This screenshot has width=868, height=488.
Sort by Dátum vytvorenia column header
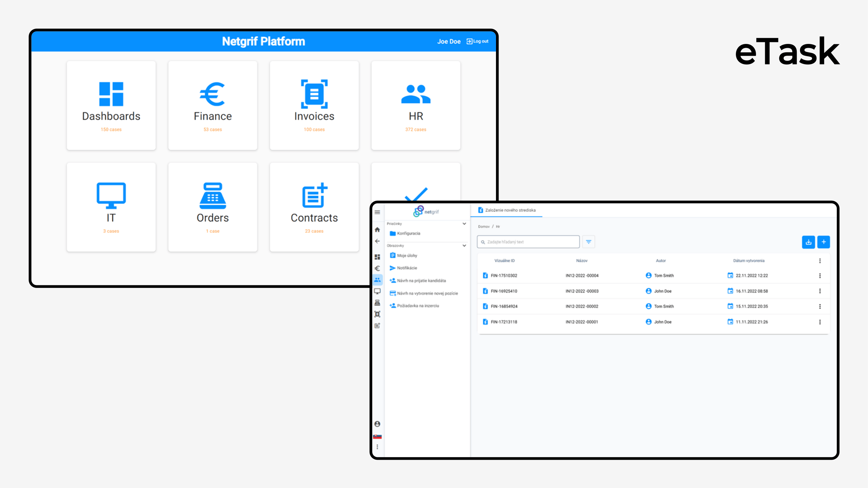(x=749, y=261)
